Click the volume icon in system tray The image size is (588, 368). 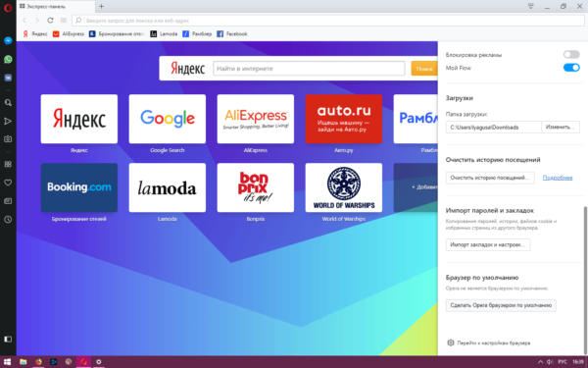tap(550, 362)
